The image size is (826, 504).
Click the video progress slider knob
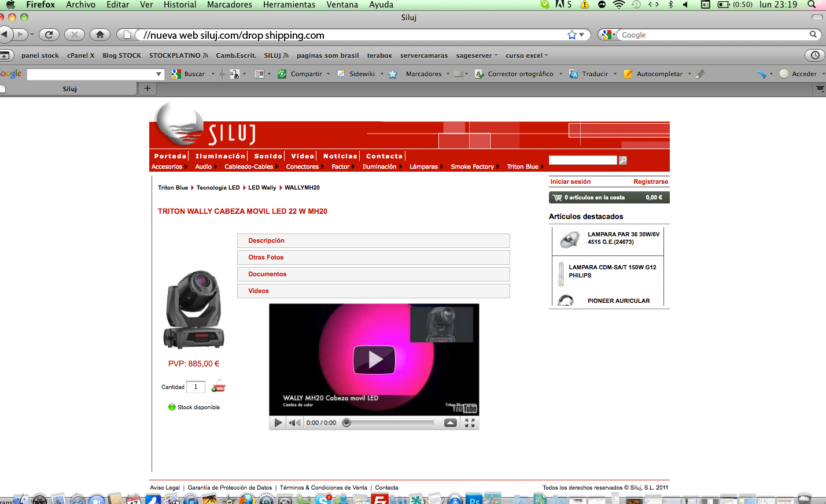tap(346, 423)
